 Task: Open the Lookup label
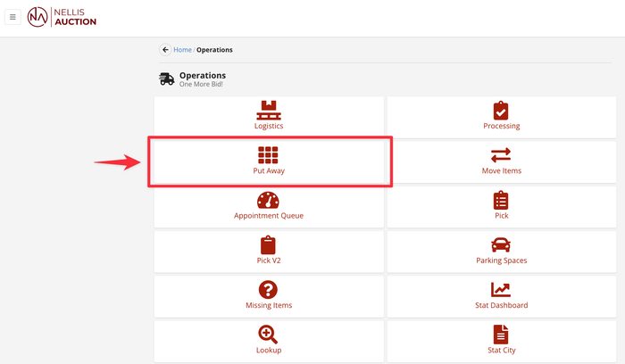(x=269, y=350)
